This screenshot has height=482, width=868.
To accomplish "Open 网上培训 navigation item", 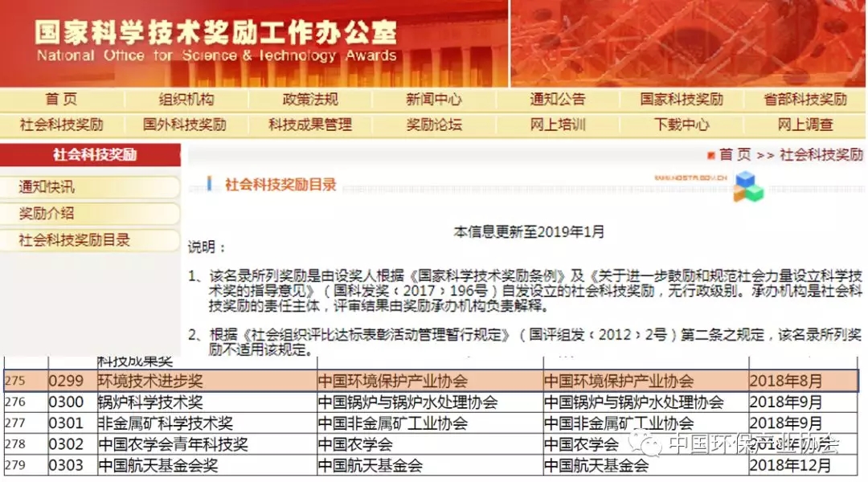I will pyautogui.click(x=558, y=125).
